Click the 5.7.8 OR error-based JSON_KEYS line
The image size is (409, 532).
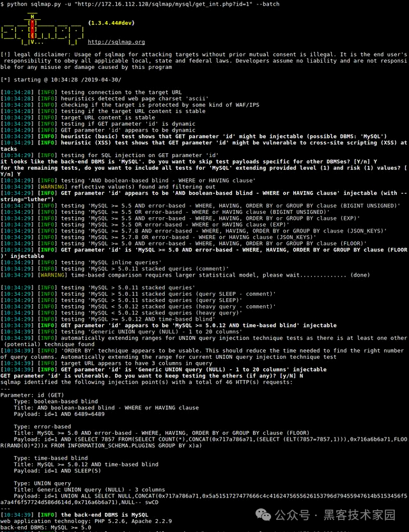click(x=158, y=237)
